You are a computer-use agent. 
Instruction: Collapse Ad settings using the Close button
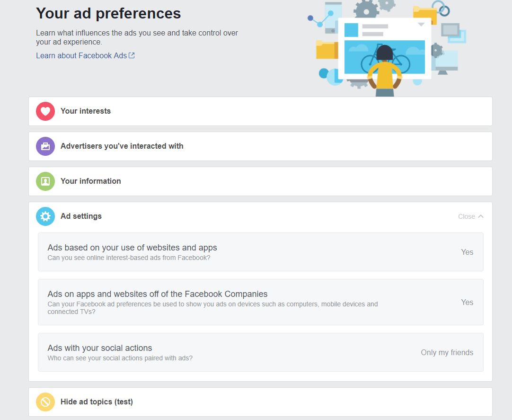(470, 216)
